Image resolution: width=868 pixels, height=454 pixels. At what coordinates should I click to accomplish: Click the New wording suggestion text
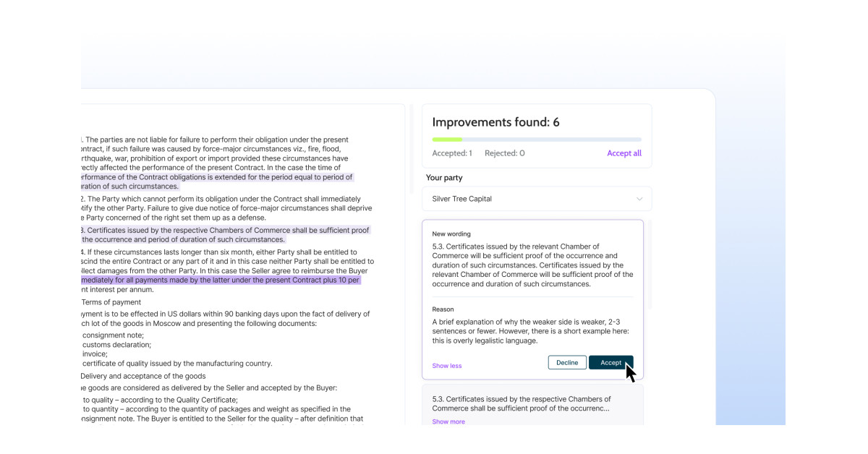532,264
